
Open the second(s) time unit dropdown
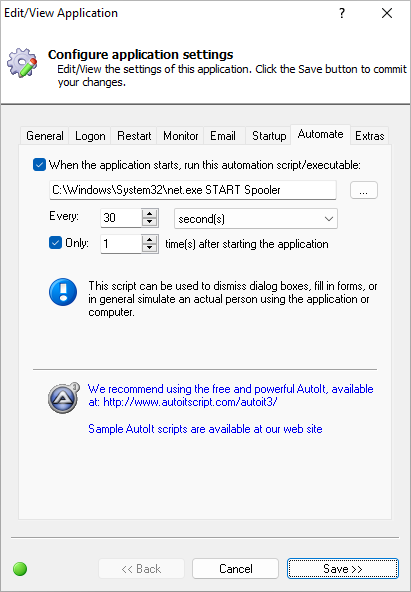pyautogui.click(x=256, y=219)
